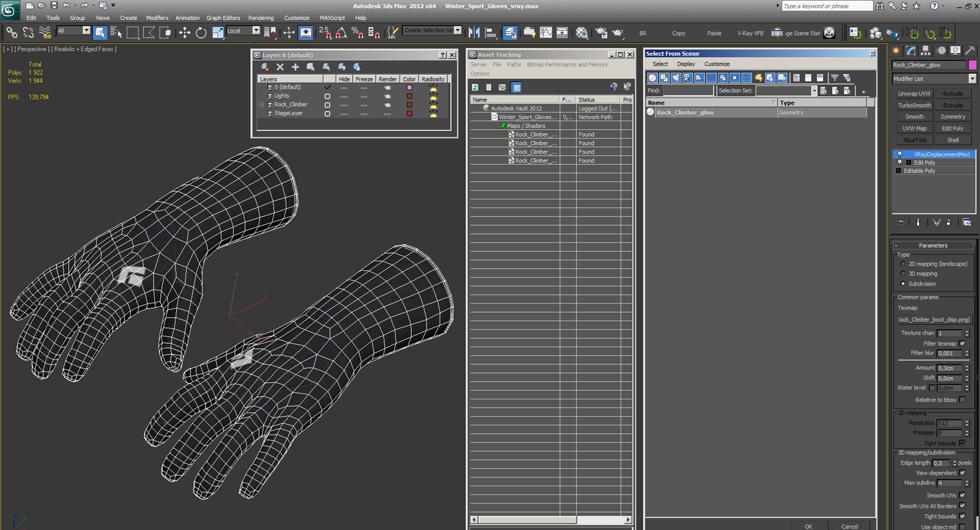The height and width of the screenshot is (530, 980).
Task: Click the Lights layer color swatch
Action: pyautogui.click(x=409, y=96)
